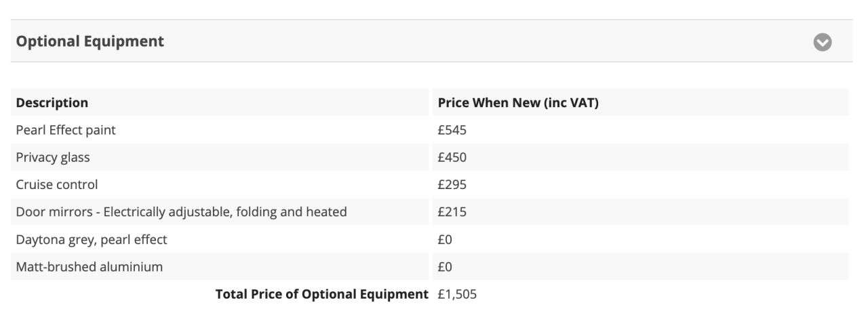The image size is (868, 334).
Task: Click the Matt-brushed aluminium entry
Action: tap(90, 266)
